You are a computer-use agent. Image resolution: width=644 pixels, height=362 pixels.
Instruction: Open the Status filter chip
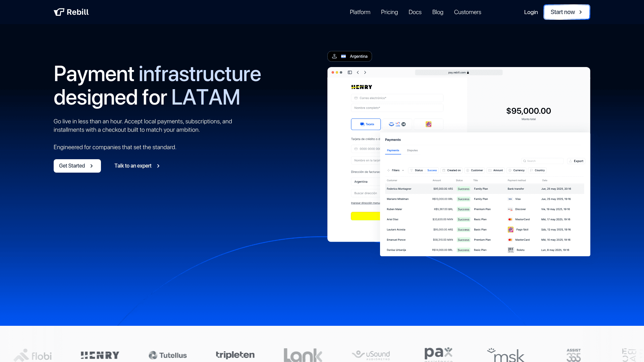click(x=423, y=170)
